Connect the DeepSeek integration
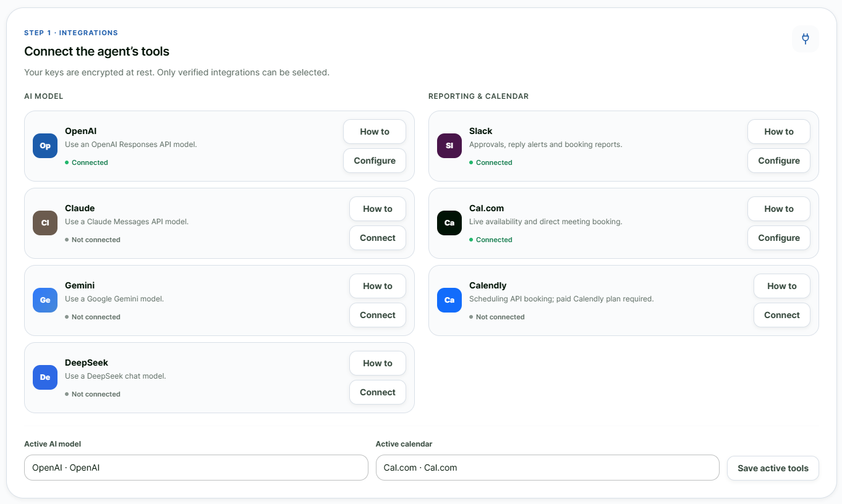Screen dimensions: 842x504 click(378, 392)
